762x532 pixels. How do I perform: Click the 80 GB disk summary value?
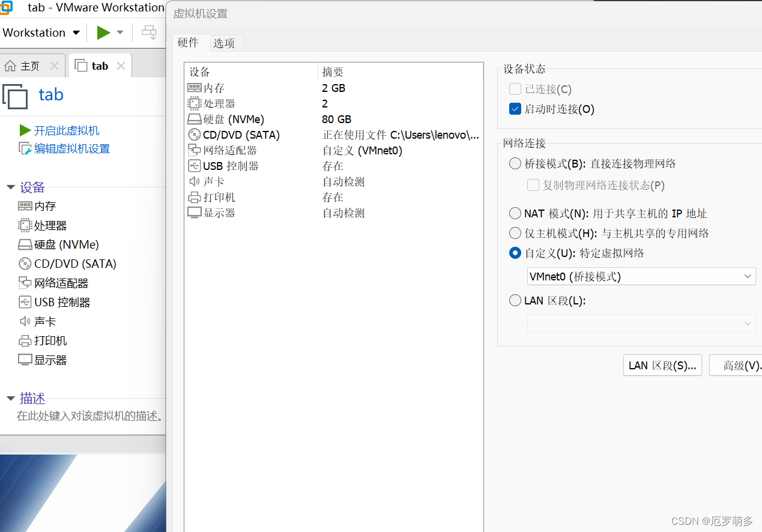pyautogui.click(x=336, y=119)
